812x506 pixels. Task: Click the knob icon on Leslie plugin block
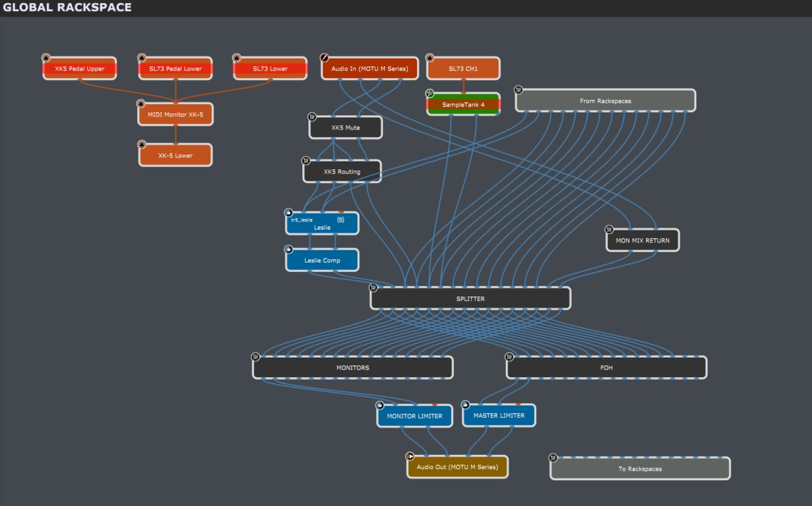pos(288,212)
